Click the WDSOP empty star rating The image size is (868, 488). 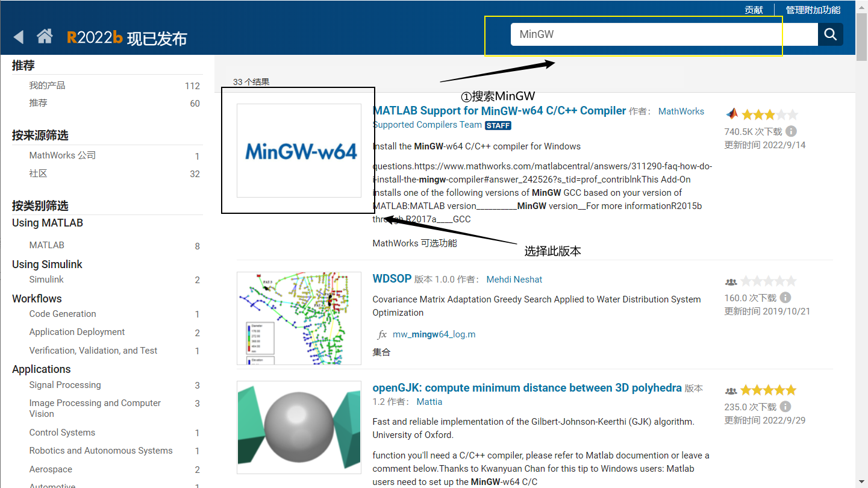[x=769, y=281]
